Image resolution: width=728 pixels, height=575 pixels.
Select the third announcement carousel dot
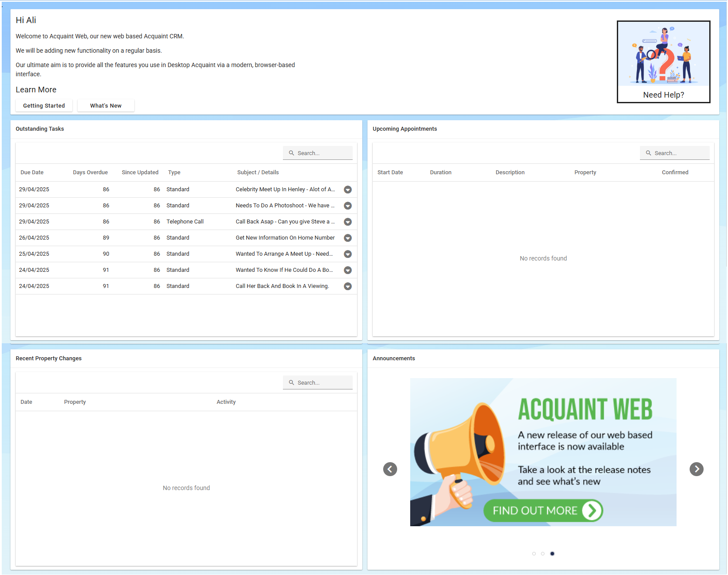pos(552,554)
